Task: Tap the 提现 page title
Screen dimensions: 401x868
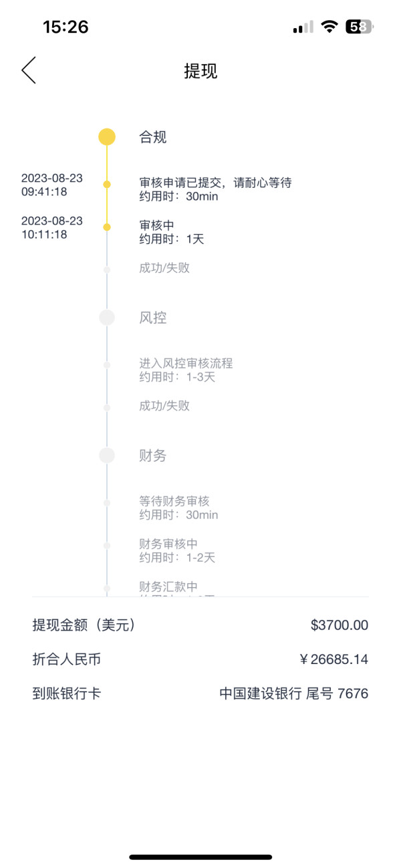Action: click(200, 72)
